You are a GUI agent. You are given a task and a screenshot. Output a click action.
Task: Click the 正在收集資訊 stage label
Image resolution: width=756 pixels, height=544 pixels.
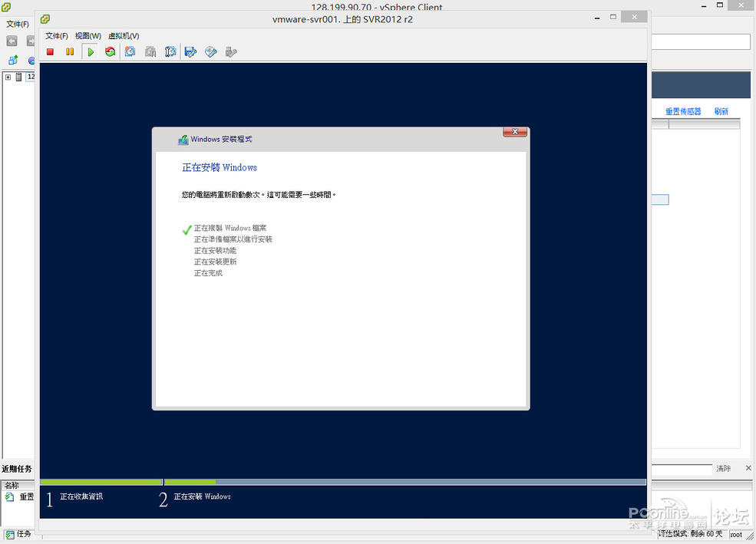pyautogui.click(x=81, y=496)
